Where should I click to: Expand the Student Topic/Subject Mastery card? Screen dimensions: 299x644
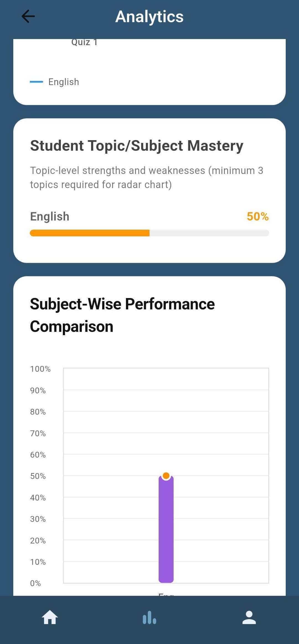click(x=136, y=146)
